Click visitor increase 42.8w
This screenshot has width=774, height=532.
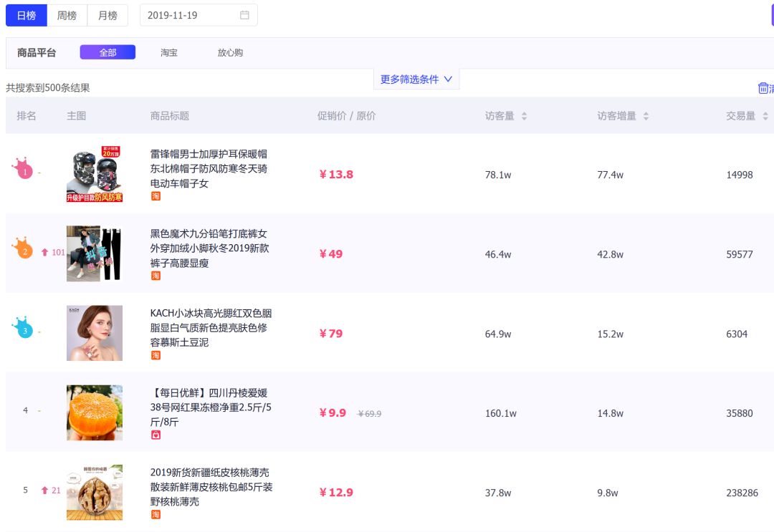610,254
